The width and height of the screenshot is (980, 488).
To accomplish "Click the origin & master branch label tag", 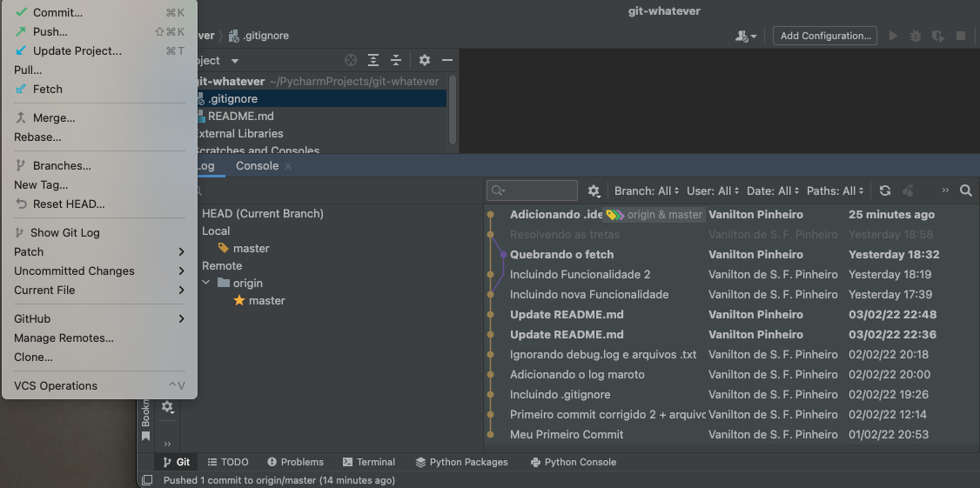I will tap(654, 215).
